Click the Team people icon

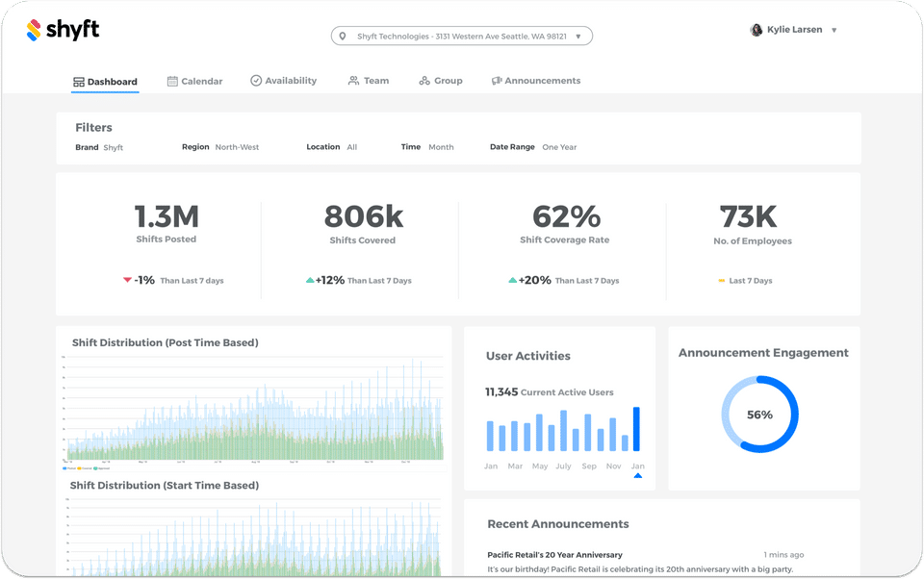353,81
